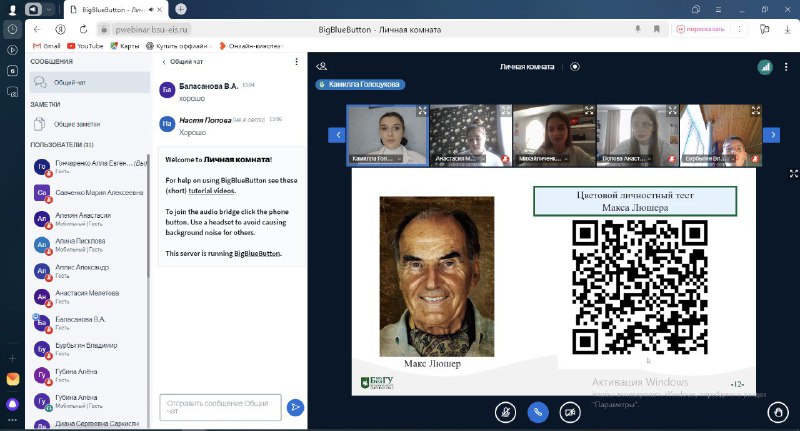Open Alice assistant in browser sidebar

[12, 404]
